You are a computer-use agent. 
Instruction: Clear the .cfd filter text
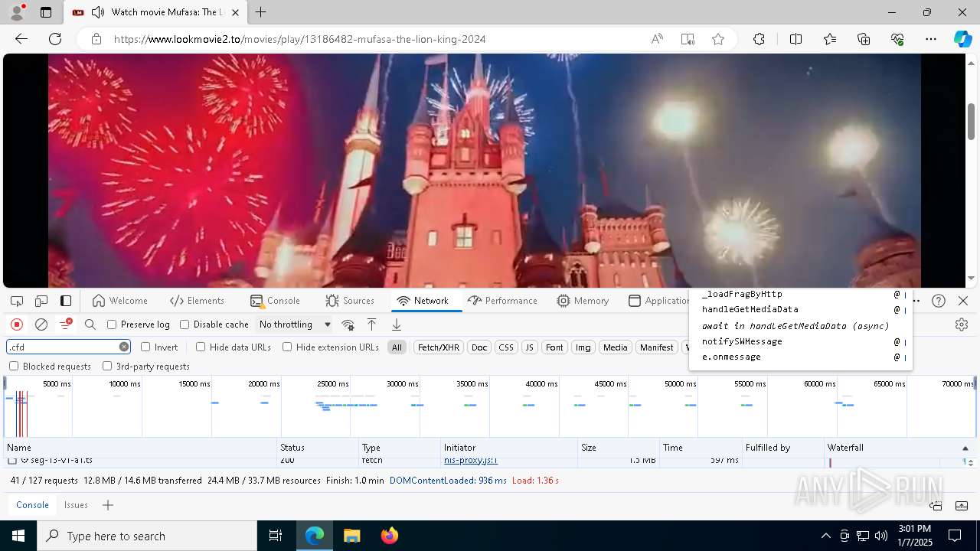[x=124, y=347]
